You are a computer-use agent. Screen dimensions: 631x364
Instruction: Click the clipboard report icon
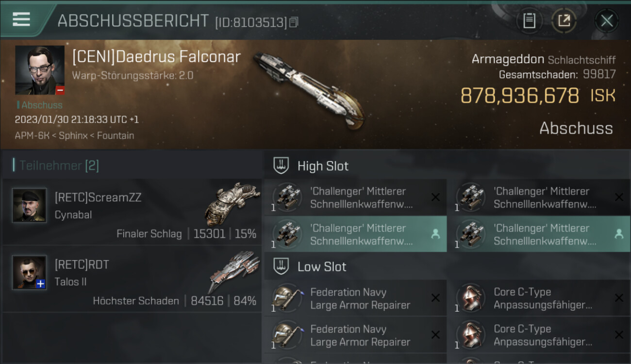529,20
